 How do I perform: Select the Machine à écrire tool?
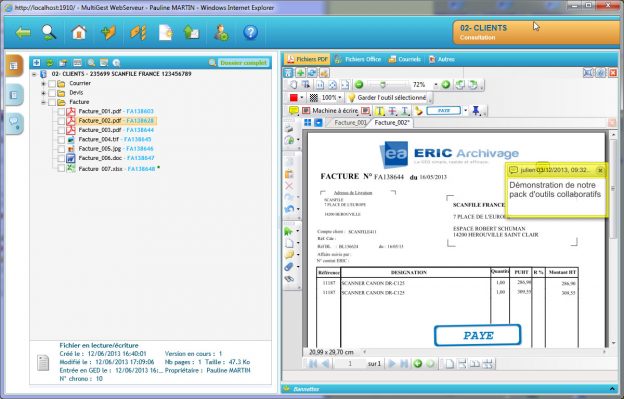click(330, 111)
